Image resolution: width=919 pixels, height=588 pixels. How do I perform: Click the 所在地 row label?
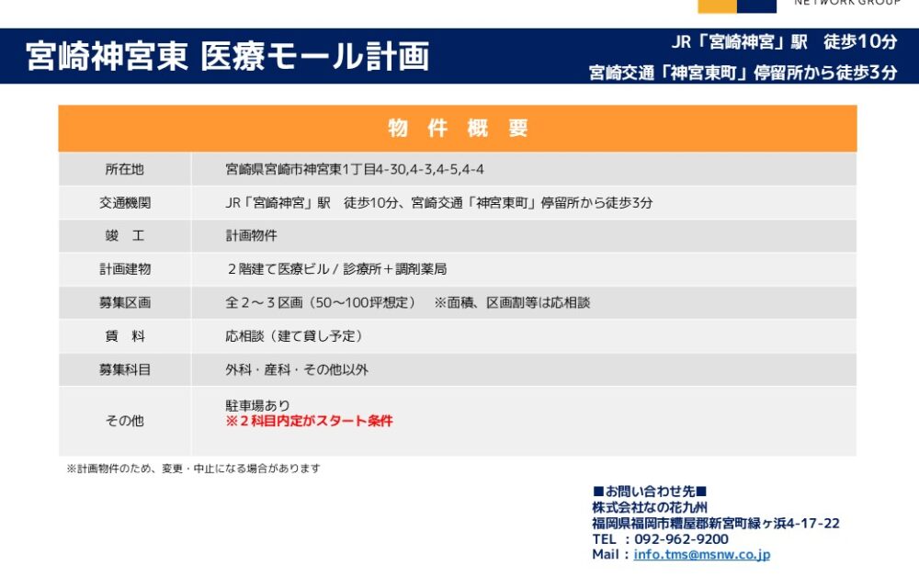coord(124,169)
